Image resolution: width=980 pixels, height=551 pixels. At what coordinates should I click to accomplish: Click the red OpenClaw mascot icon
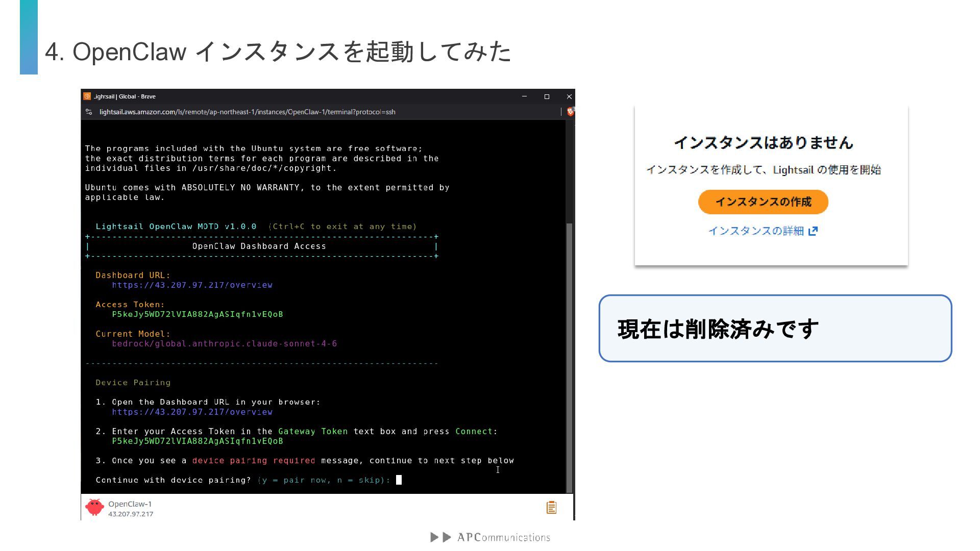(94, 507)
